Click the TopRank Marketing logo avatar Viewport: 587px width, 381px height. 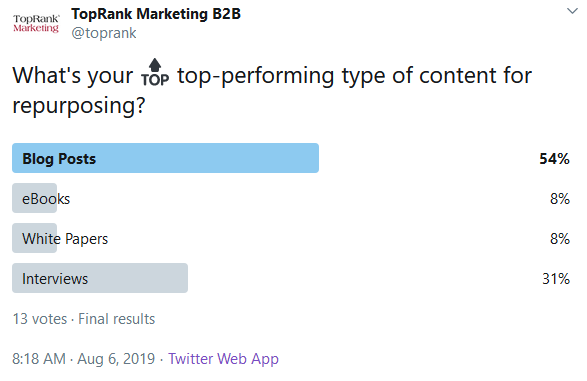point(36,24)
